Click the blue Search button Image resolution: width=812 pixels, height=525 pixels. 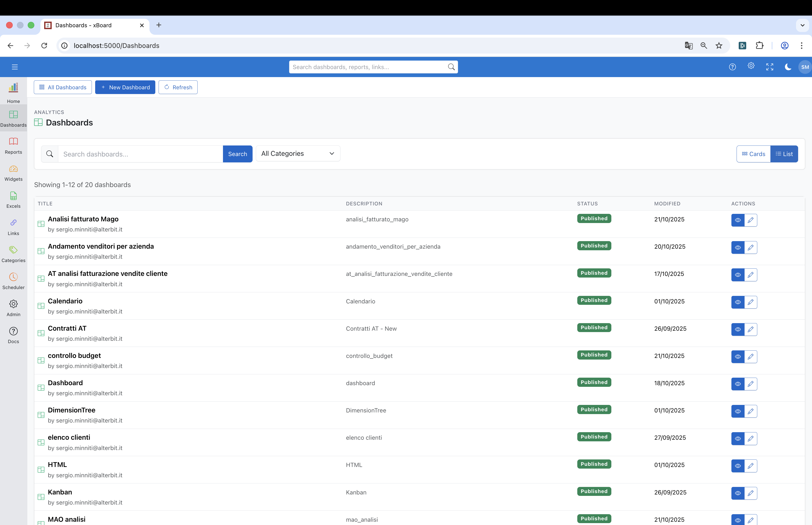tap(238, 154)
